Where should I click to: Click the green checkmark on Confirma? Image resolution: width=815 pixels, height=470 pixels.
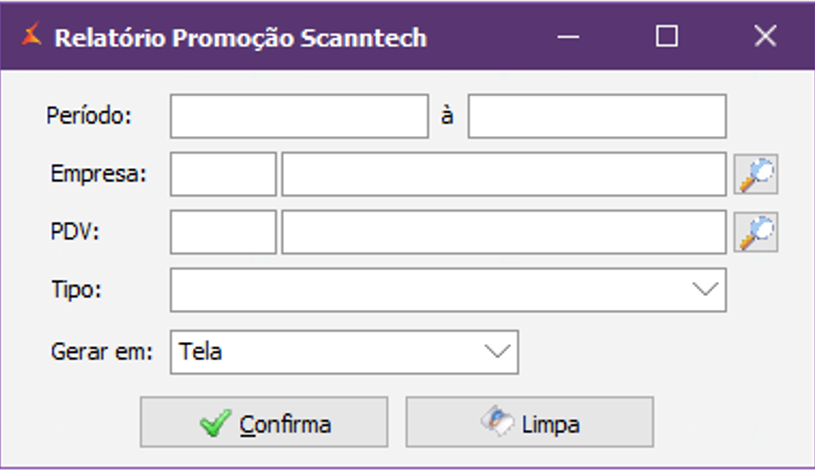[x=214, y=423]
